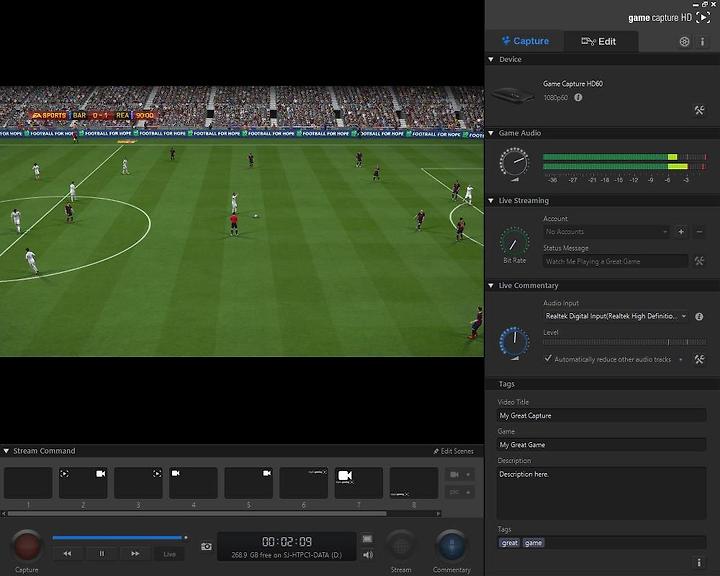Edit the Game name field
720x576 pixels.
[x=602, y=445]
